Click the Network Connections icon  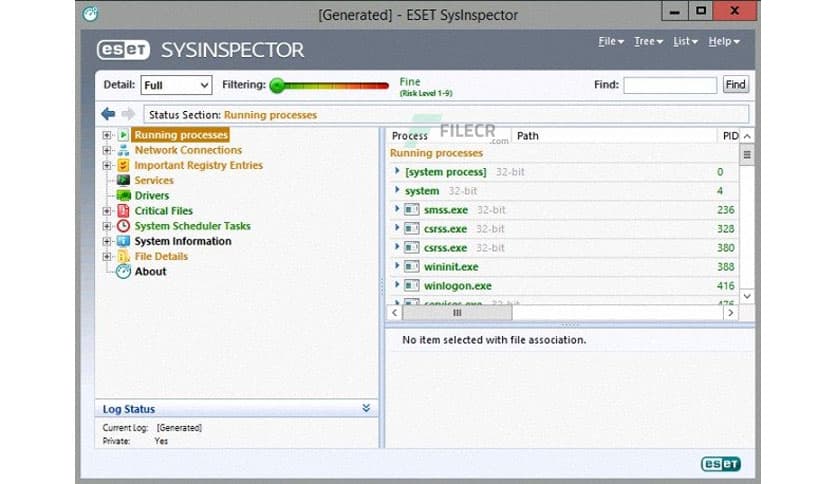coord(123,150)
